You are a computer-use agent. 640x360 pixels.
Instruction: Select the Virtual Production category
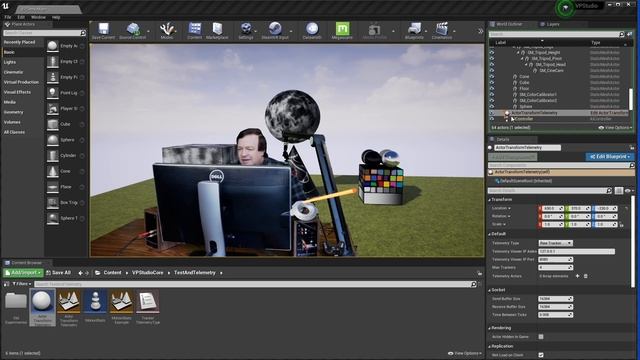21,82
